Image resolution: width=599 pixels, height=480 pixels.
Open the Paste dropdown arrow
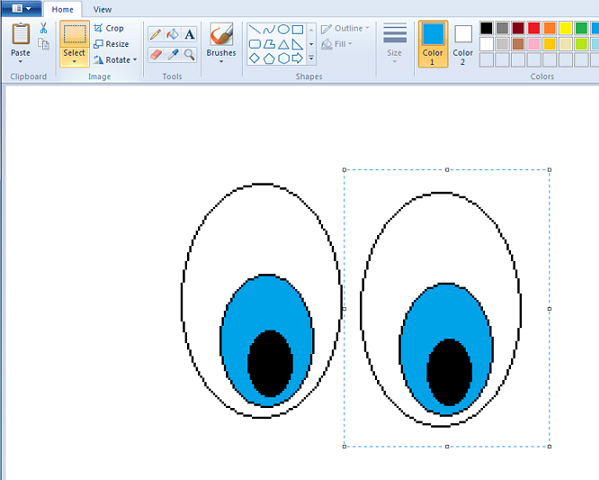tap(21, 62)
